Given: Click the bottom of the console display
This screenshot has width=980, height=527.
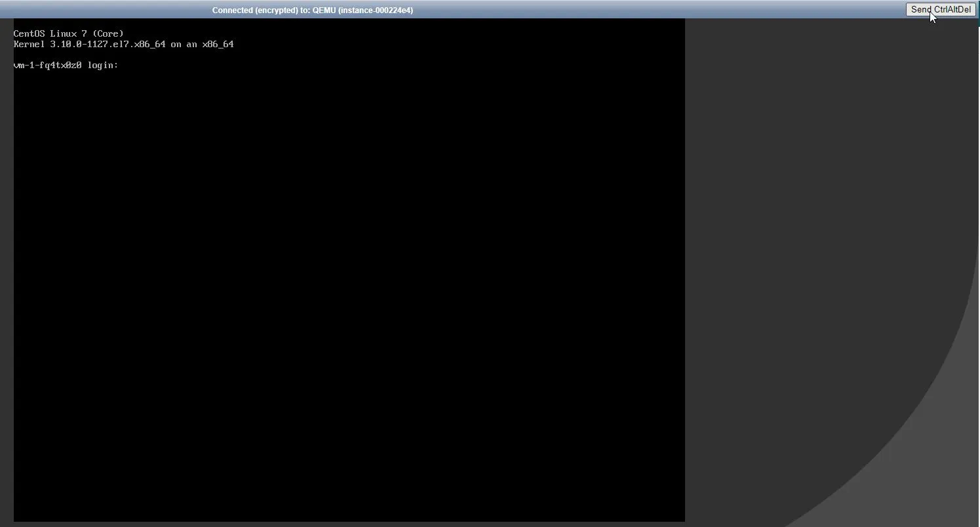Looking at the screenshot, I should (x=347, y=515).
